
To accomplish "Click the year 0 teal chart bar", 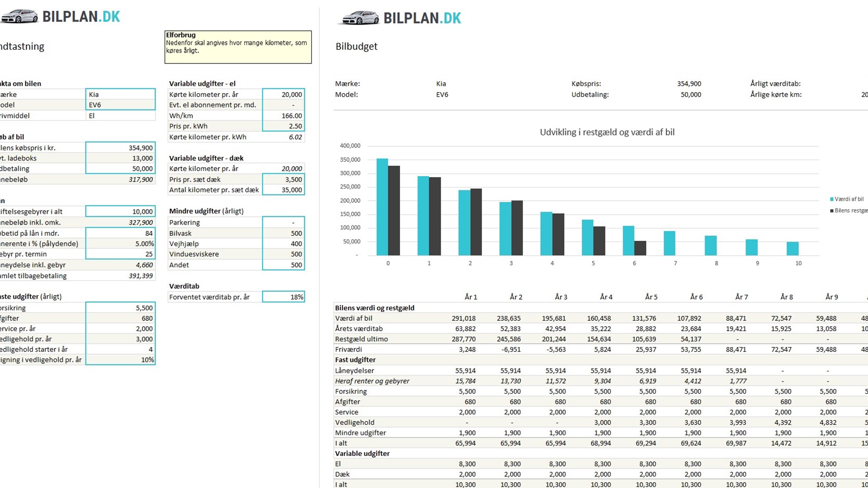I will pyautogui.click(x=382, y=207).
